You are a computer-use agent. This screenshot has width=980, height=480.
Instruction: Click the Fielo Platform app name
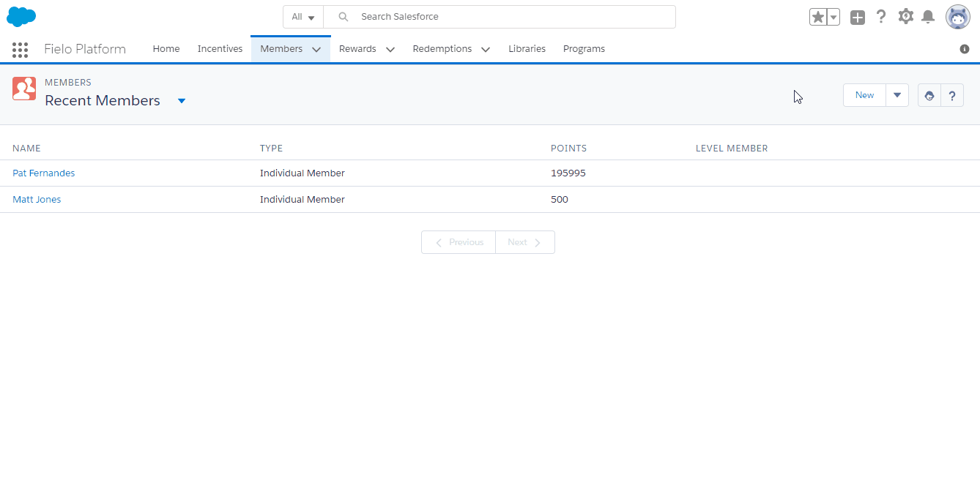click(x=85, y=49)
